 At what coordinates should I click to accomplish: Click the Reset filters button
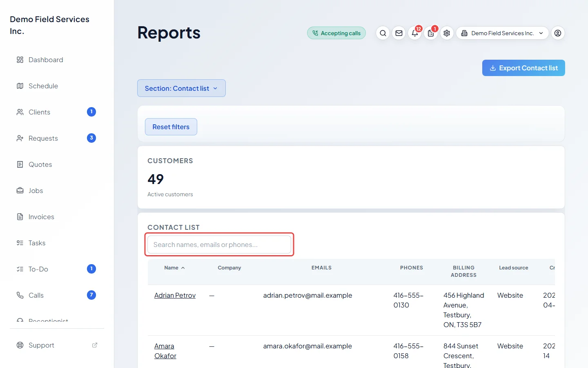(x=171, y=127)
